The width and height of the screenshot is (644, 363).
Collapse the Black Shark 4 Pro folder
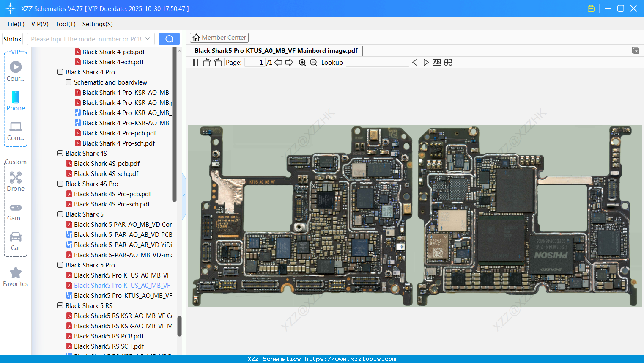60,72
